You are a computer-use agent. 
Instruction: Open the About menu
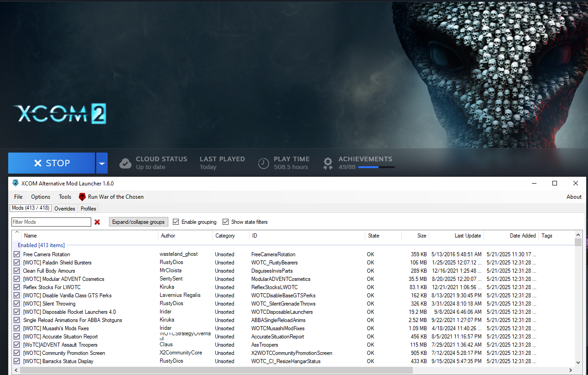coord(574,197)
